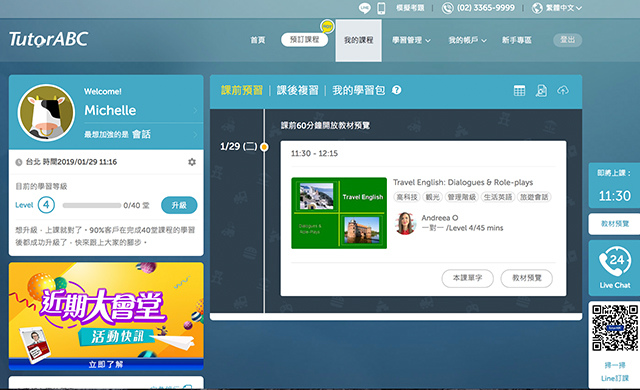Click the 登出 logout button
640x390 pixels.
[x=567, y=40]
